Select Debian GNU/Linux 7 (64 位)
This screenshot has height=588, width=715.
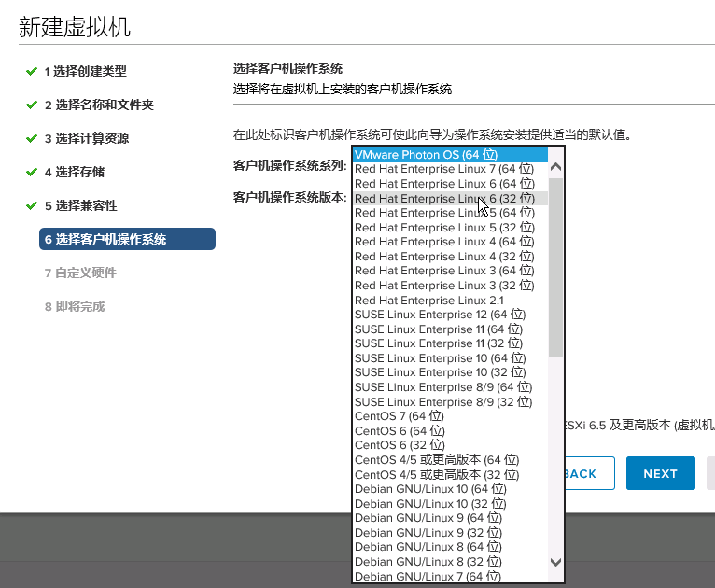tap(451, 576)
